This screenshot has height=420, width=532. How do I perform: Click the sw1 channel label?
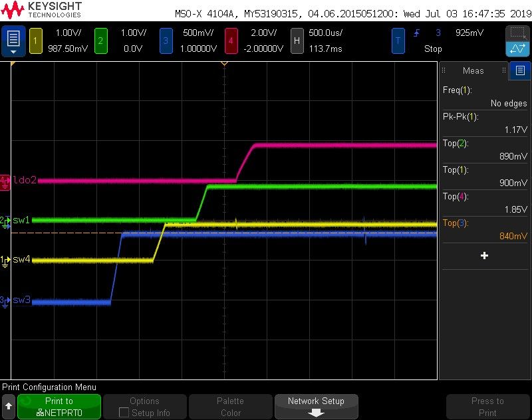click(21, 220)
